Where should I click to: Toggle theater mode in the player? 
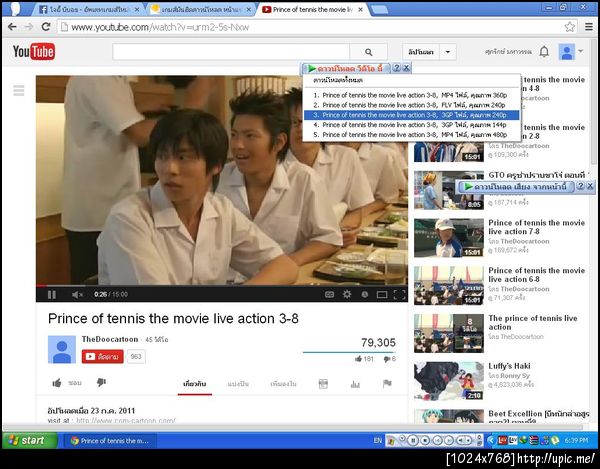(x=382, y=294)
